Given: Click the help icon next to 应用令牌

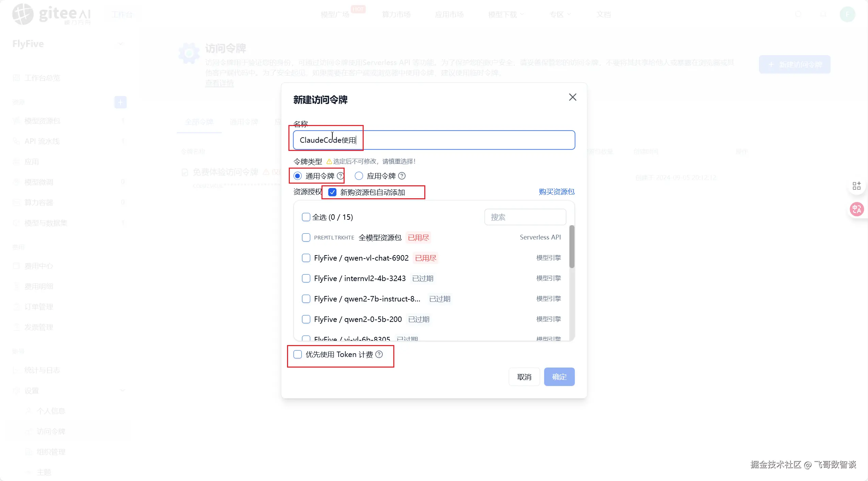Looking at the screenshot, I should tap(402, 176).
